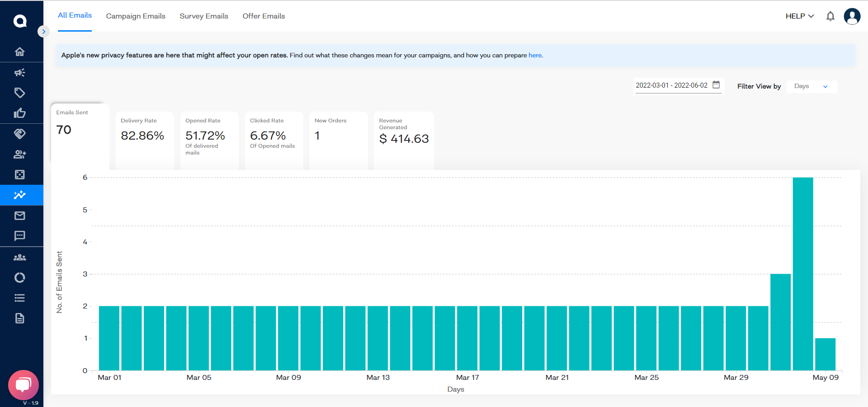
Task: Open the document page icon in sidebar
Action: (x=19, y=318)
